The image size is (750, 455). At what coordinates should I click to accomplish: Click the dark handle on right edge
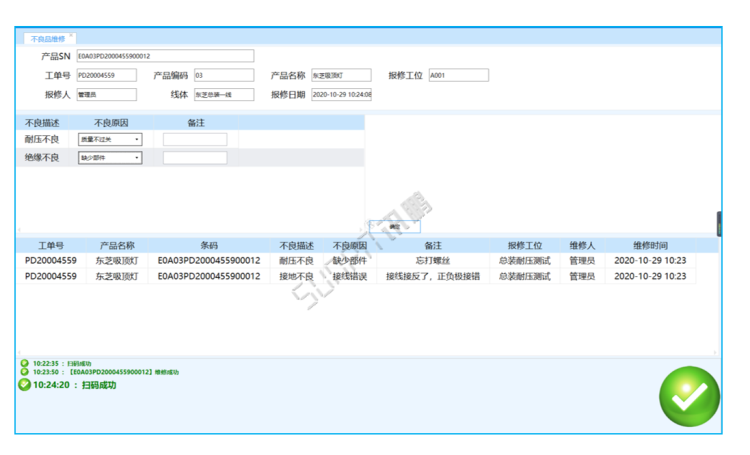click(x=719, y=223)
